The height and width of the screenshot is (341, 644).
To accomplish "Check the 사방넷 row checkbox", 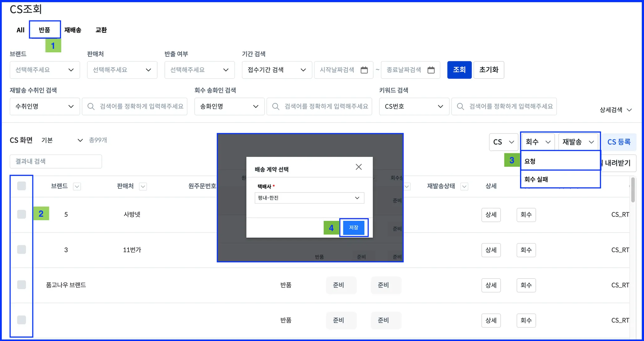I will point(21,214).
